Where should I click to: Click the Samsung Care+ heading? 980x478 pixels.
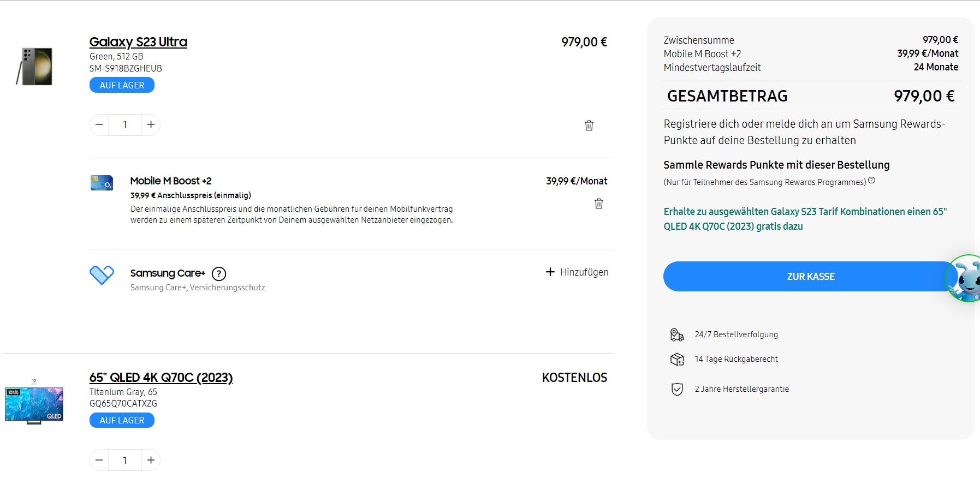pos(168,273)
